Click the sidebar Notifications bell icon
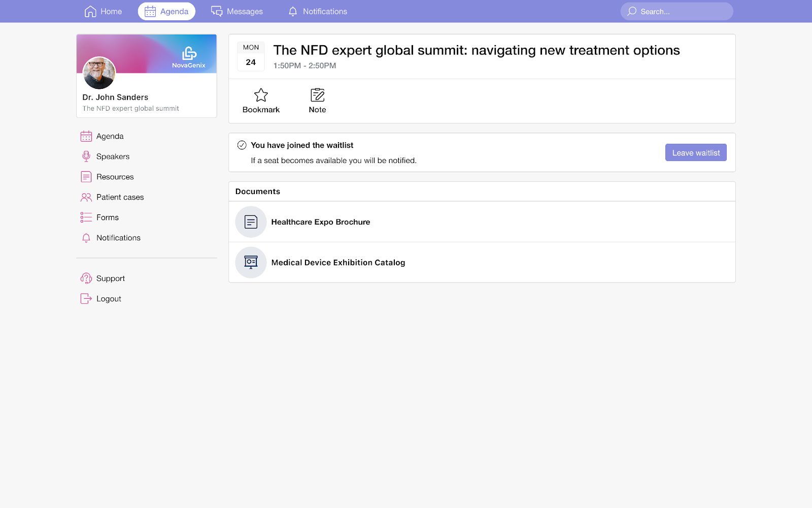Screen dimensions: 812x508 (86, 238)
